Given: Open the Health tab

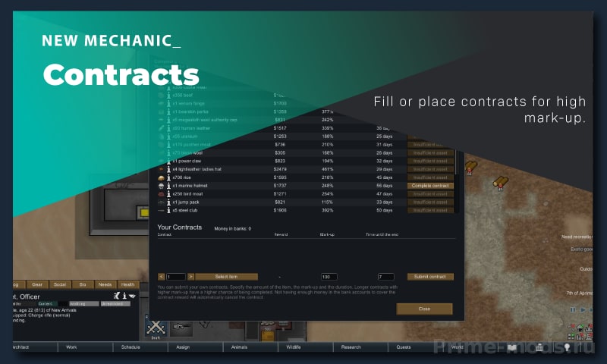Looking at the screenshot, I should click(x=127, y=284).
